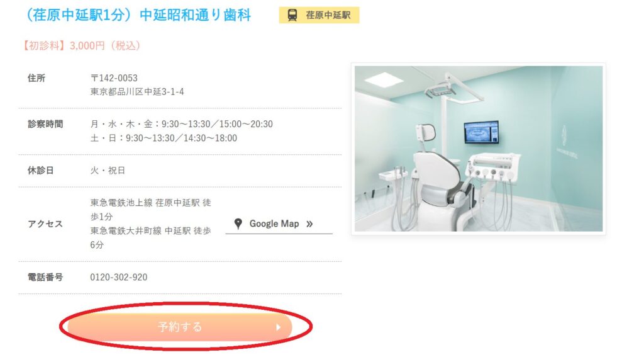Viewport: 644px width, 357px height.
Task: Click the 東急電鉄池上線 access text
Action: (150, 209)
